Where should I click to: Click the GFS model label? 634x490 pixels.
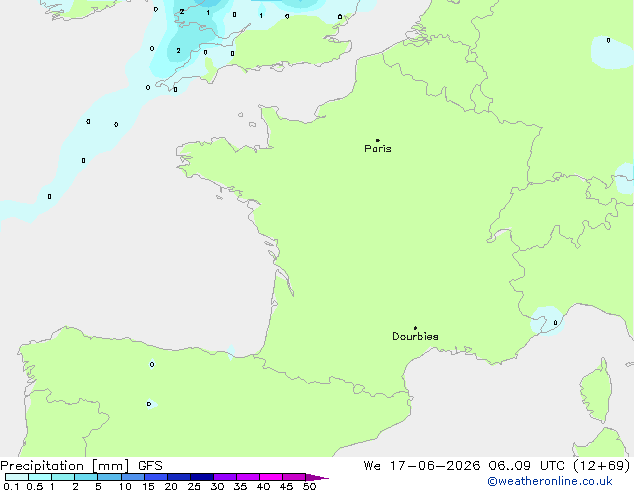[150, 466]
